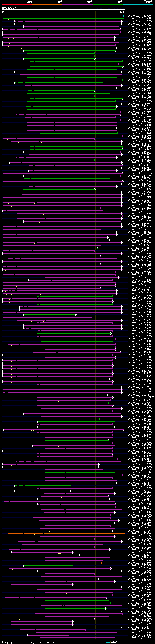Click label UniRef100_Q9FT79

[139, 58]
